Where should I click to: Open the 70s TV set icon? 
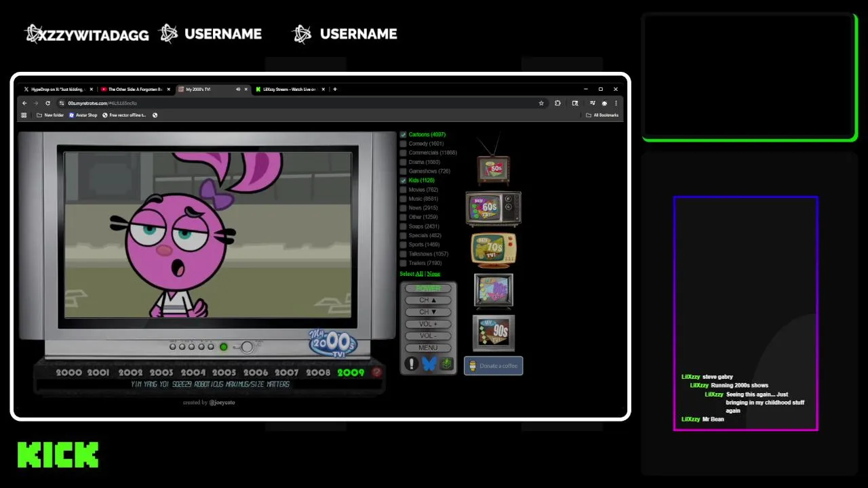click(494, 249)
